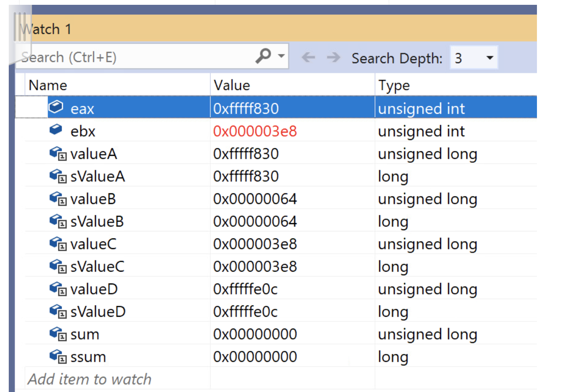Open the Search Depth dropdown

point(491,57)
